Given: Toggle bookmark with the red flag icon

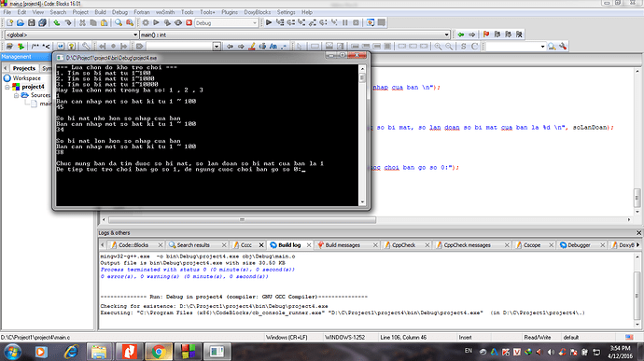Looking at the screenshot, I should point(486,35).
